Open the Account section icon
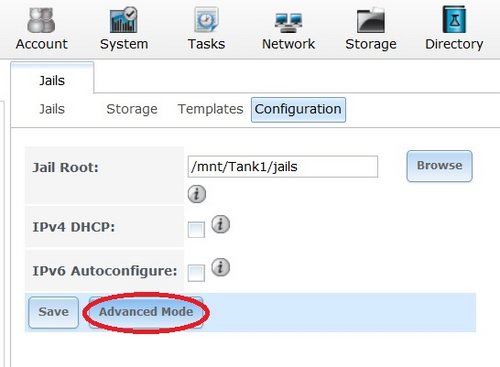 [41, 21]
